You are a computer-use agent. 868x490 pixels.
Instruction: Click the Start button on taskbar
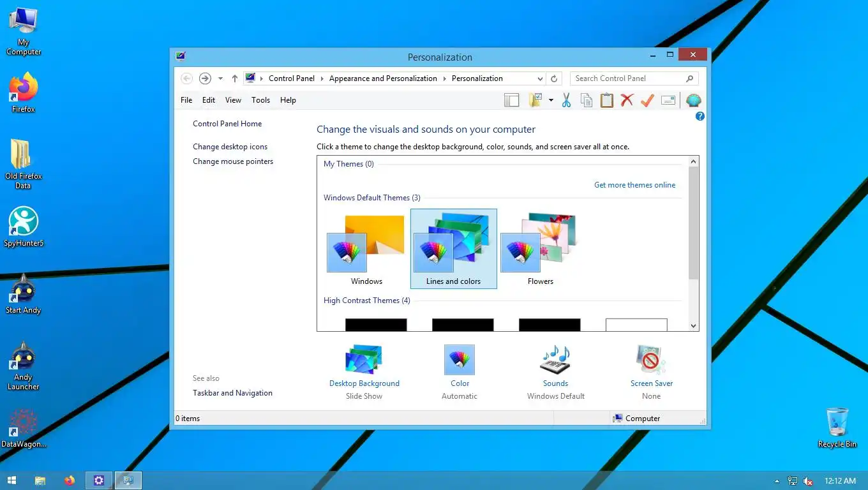[x=11, y=480]
